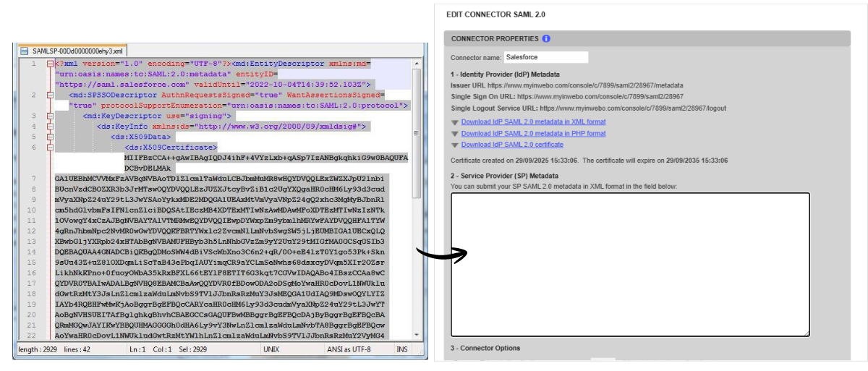The width and height of the screenshot is (868, 371).
Task: Click the 'EDIT CONNECTOR SAML 2.0' title
Action: [497, 14]
